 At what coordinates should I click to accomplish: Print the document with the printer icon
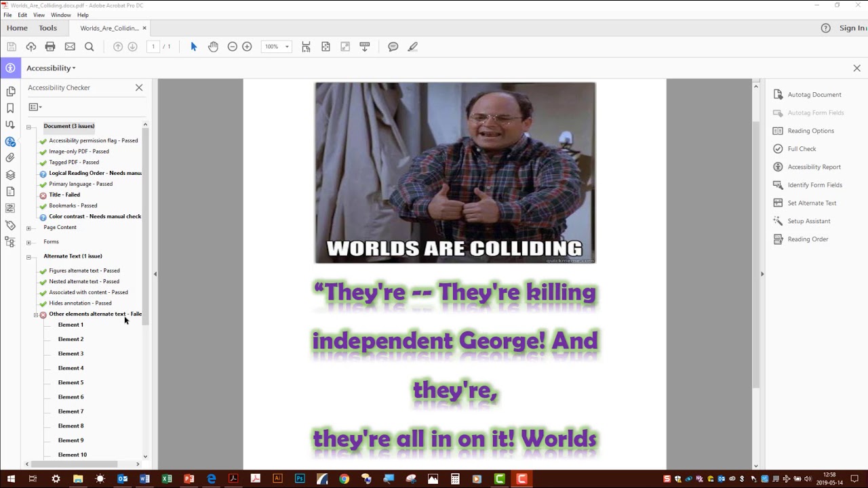point(50,47)
